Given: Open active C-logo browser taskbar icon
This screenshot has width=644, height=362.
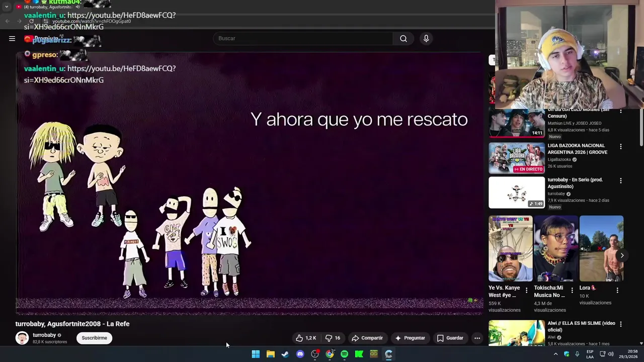Looking at the screenshot, I should 388,354.
